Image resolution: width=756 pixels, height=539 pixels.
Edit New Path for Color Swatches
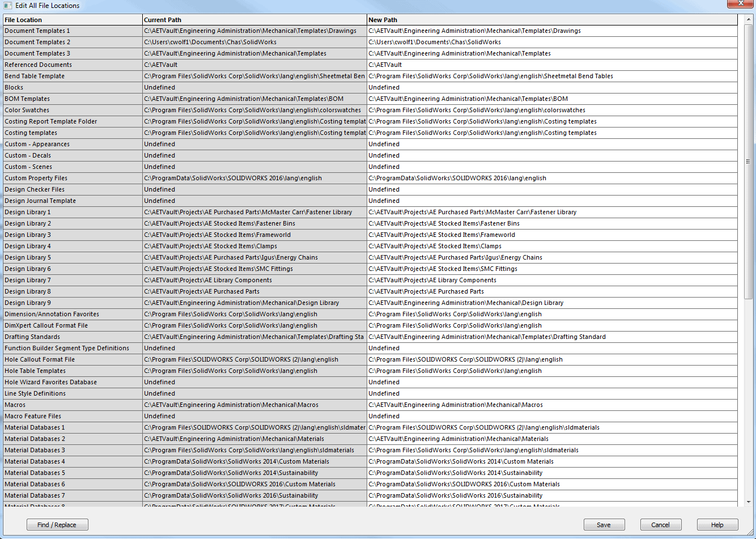pos(553,110)
